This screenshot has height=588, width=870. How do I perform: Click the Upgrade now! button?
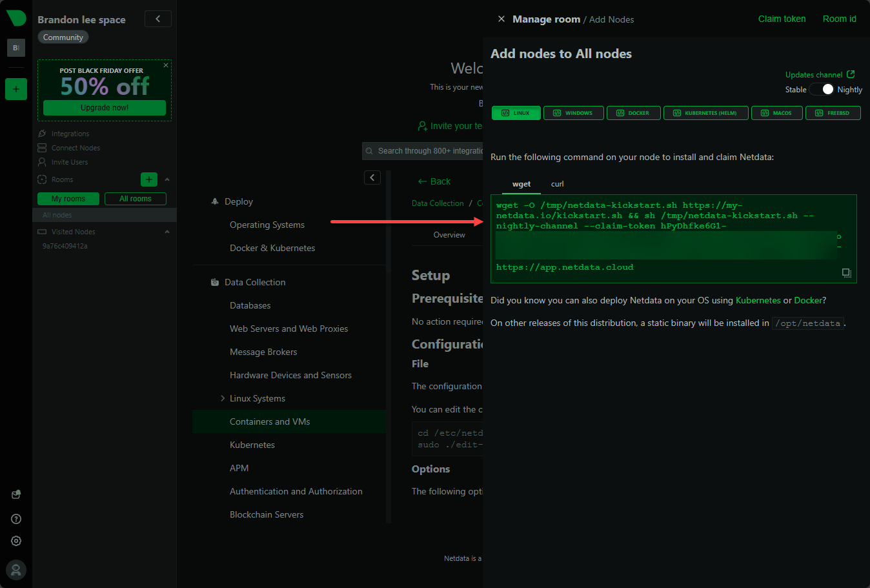pos(105,108)
